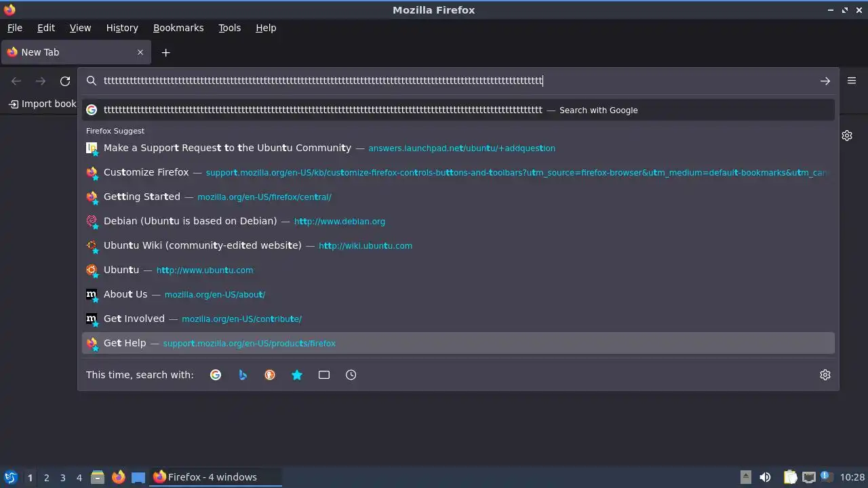Open Get Help suggestion
The width and height of the screenshot is (868, 488).
point(458,343)
